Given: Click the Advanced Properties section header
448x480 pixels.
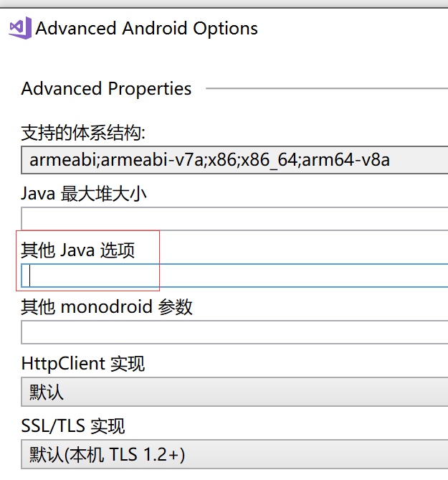Looking at the screenshot, I should (106, 89).
